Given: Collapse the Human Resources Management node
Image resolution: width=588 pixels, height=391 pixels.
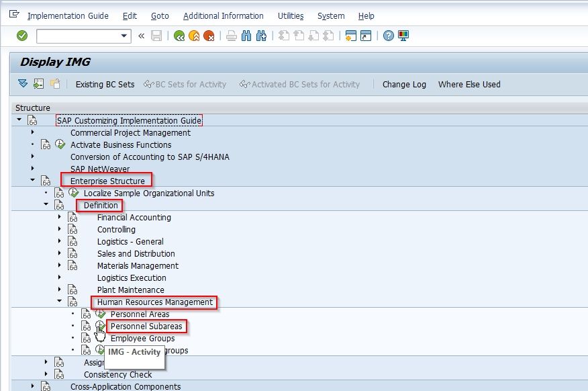Looking at the screenshot, I should click(x=60, y=301).
